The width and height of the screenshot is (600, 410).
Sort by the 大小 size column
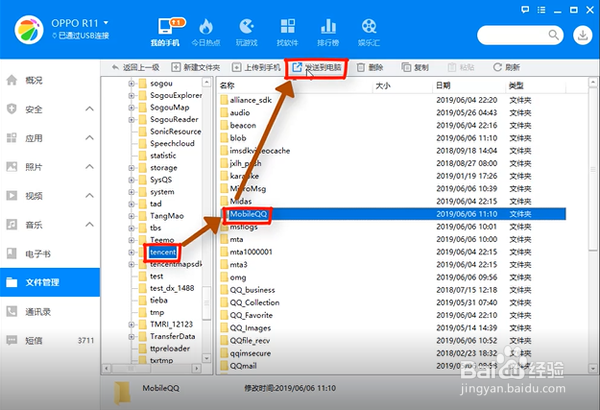pos(402,86)
